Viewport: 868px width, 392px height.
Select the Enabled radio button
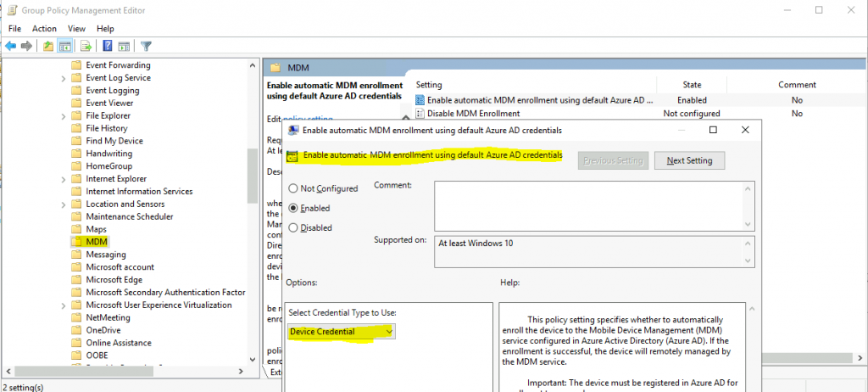(x=293, y=209)
